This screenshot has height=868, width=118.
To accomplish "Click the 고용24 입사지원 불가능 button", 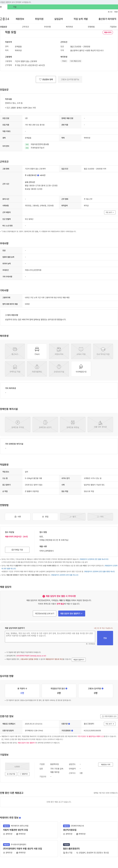I will (x=70, y=80).
